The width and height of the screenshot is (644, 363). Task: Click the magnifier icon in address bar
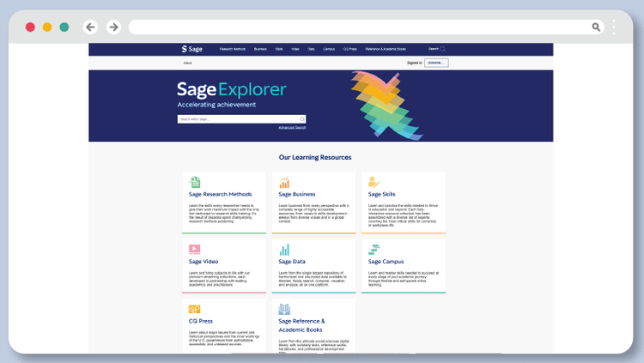click(x=596, y=27)
